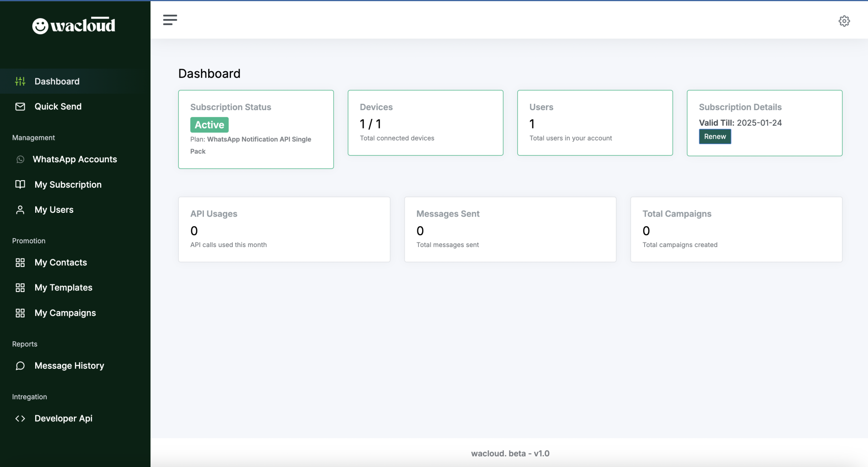Click the Active status badge

(x=209, y=125)
